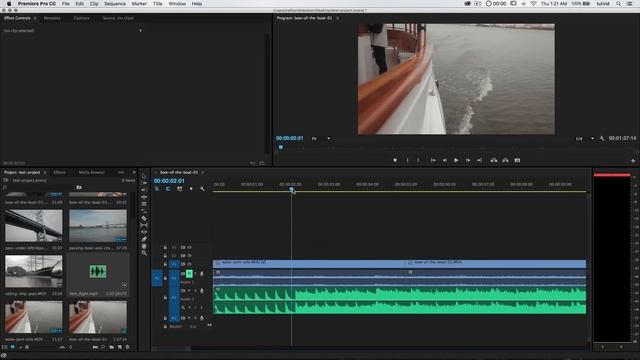640x360 pixels.
Task: Go to Out point in Program monitor
Action: pos(479,160)
